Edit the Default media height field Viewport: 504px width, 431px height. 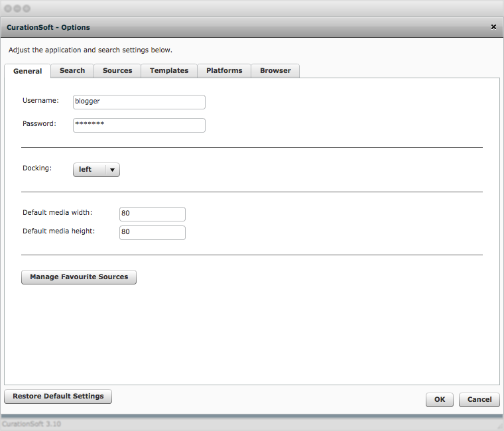(153, 233)
